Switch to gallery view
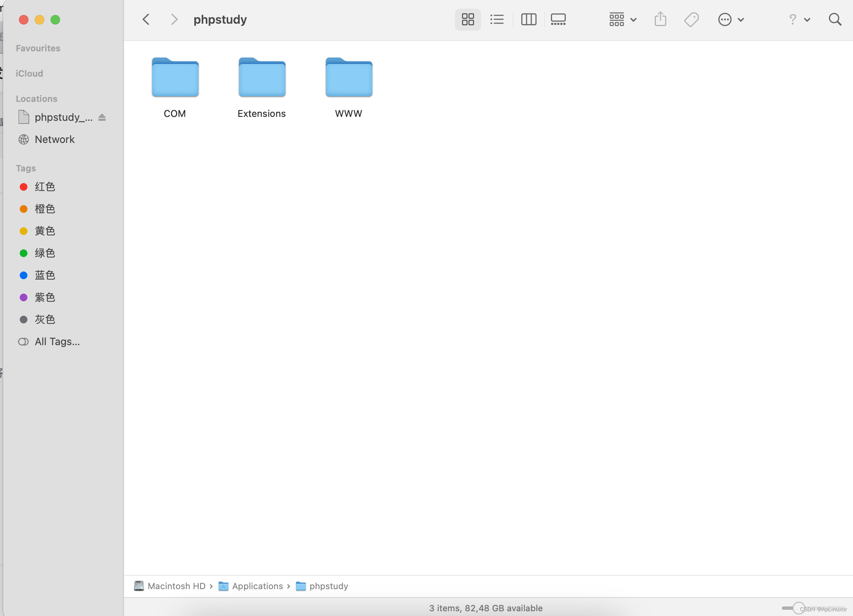The image size is (853, 616). [558, 19]
